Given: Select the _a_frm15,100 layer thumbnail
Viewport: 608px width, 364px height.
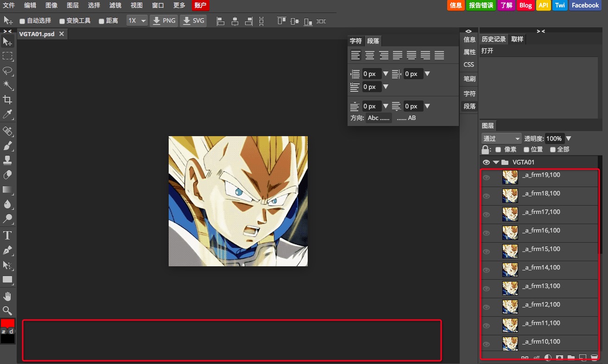Looking at the screenshot, I should coord(510,251).
